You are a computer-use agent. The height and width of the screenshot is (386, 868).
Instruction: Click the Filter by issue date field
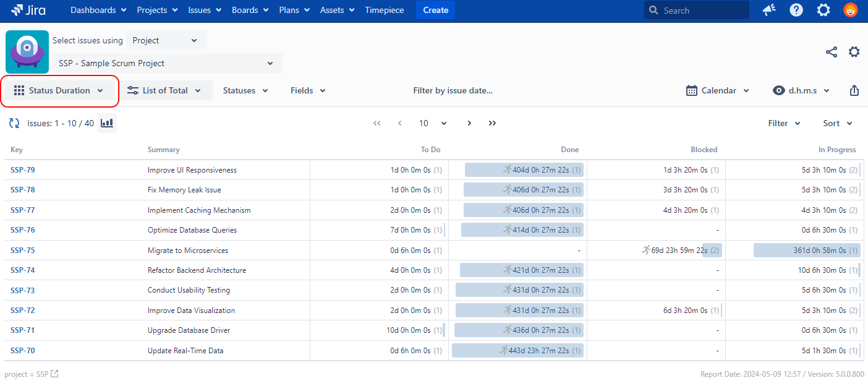coord(453,90)
